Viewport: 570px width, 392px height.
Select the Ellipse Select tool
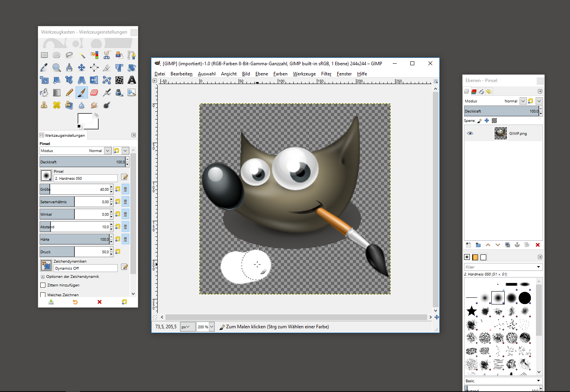(x=57, y=55)
